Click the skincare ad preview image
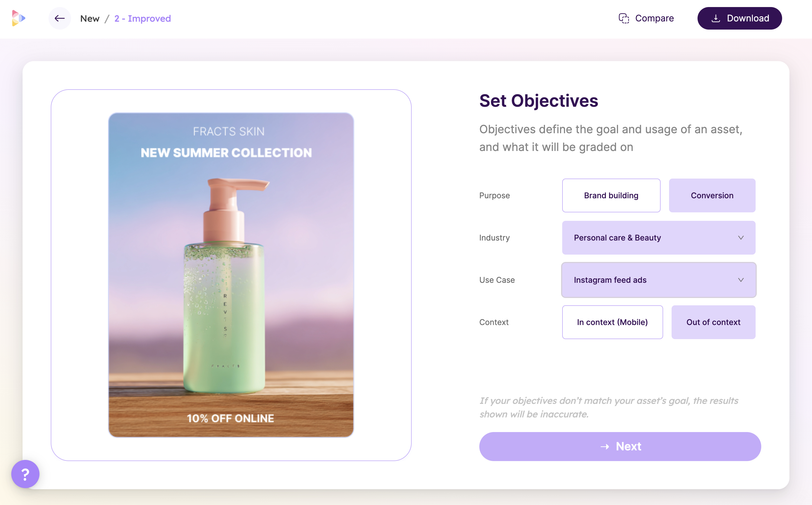 (x=231, y=275)
